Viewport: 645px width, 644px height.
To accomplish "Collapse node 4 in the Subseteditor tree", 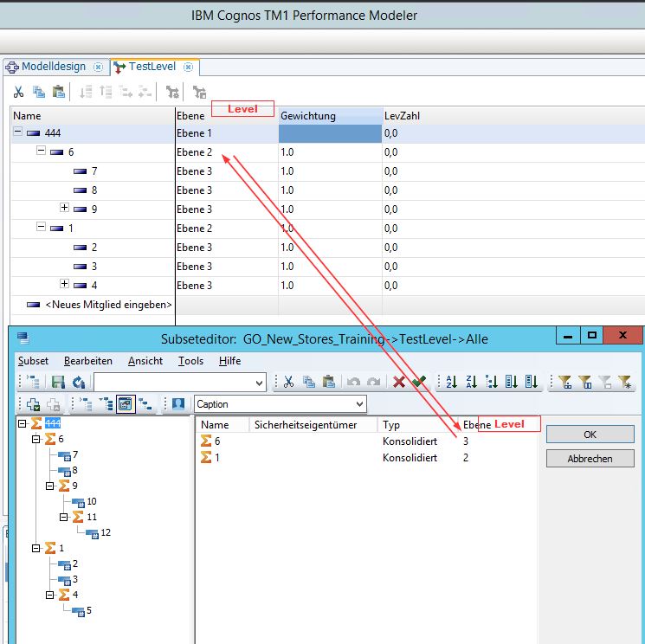I will [49, 595].
